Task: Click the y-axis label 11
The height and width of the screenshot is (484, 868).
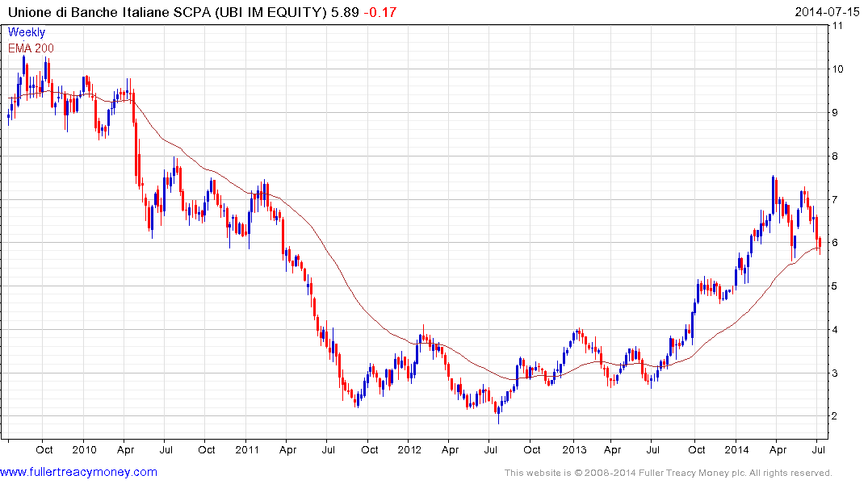Action: point(837,26)
